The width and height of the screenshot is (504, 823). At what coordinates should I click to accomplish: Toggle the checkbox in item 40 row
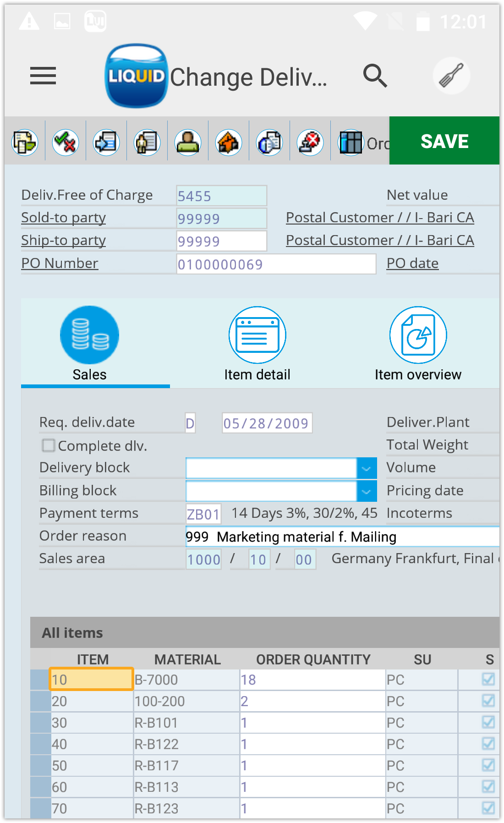click(488, 744)
